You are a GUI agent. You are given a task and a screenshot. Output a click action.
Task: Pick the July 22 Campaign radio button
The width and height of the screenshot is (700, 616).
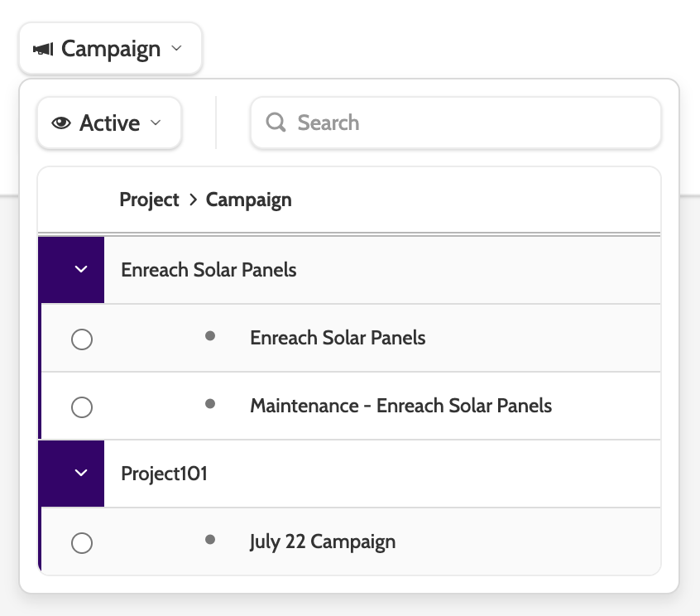82,543
